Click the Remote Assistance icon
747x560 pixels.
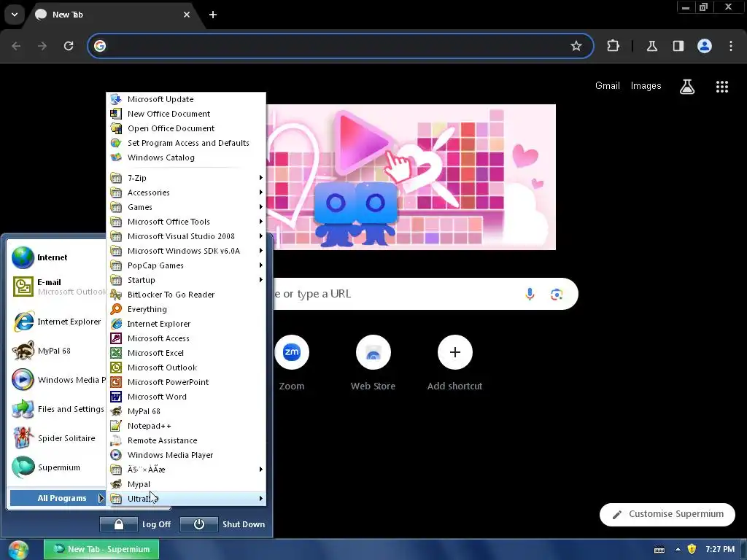click(116, 440)
